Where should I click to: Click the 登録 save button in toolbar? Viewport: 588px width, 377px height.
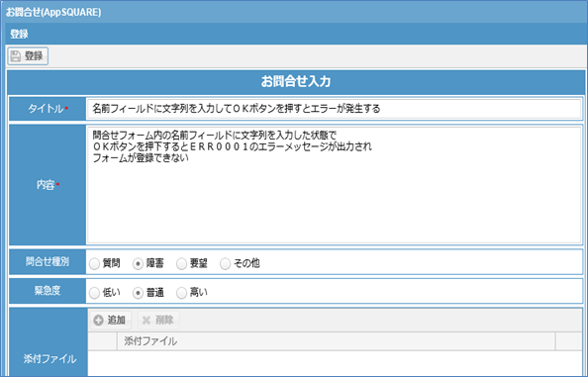[28, 56]
